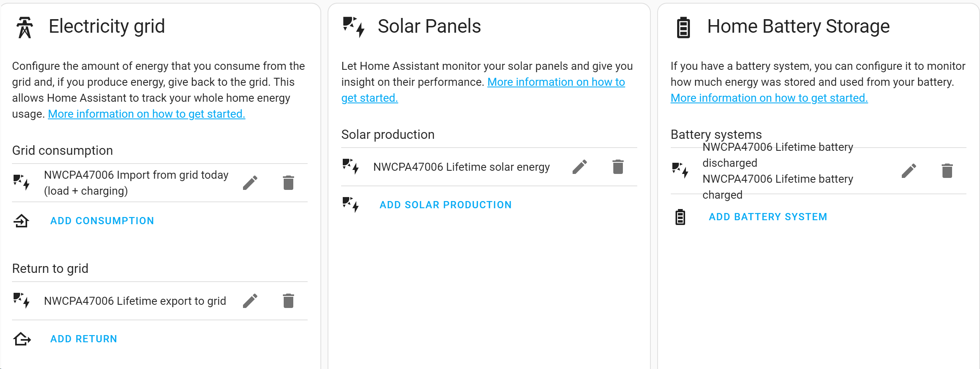Screen dimensions: 980x369
Task: Delete the Lifetime export to grid entry
Action: (x=288, y=301)
